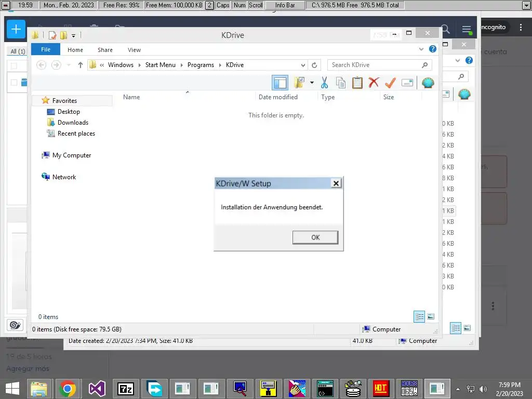Click the Paste clipboard toolbar icon
The height and width of the screenshot is (399, 532).
357,83
